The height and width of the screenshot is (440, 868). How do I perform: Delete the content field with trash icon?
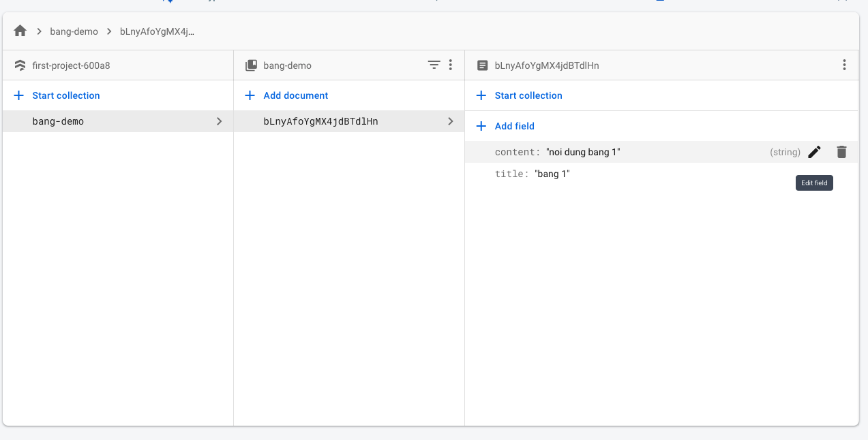841,152
